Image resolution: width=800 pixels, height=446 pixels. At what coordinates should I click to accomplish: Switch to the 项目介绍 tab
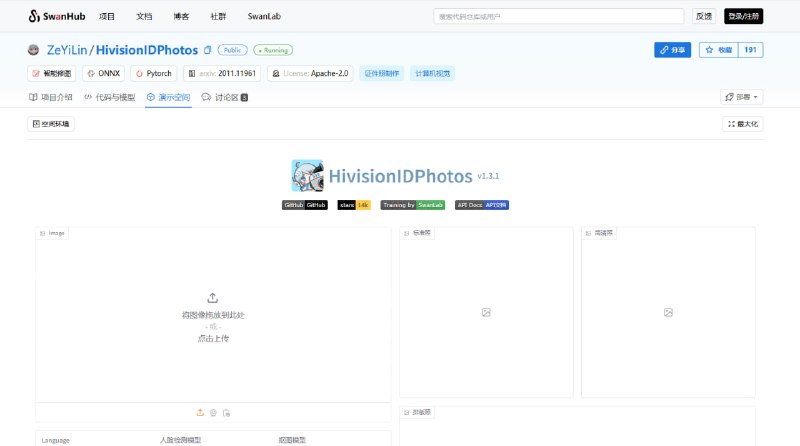[50, 97]
